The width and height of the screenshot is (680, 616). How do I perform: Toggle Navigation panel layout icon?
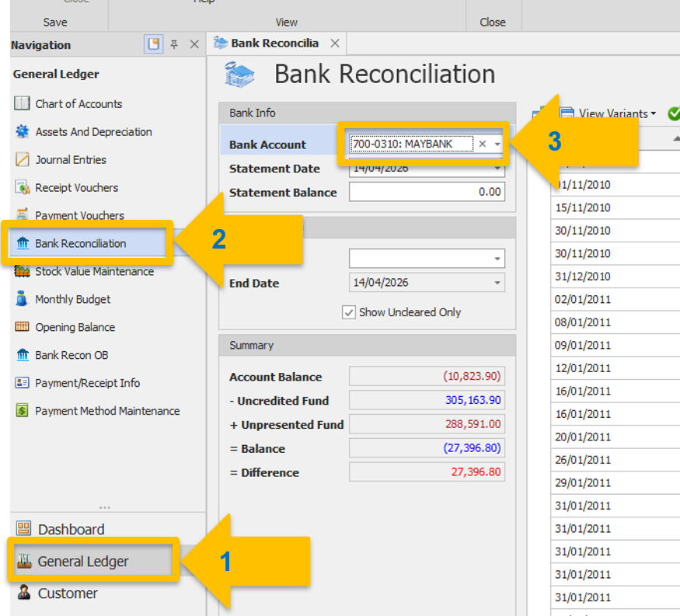(x=154, y=44)
